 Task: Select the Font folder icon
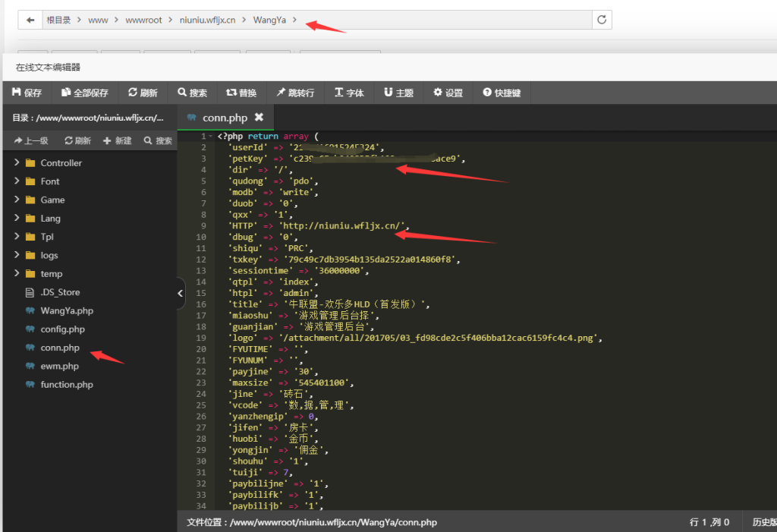pyautogui.click(x=30, y=181)
